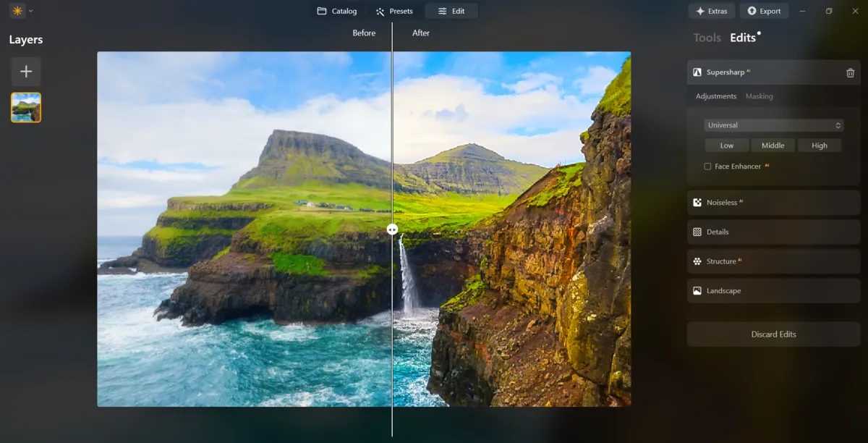
Task: Switch to the Catalog view
Action: [336, 11]
